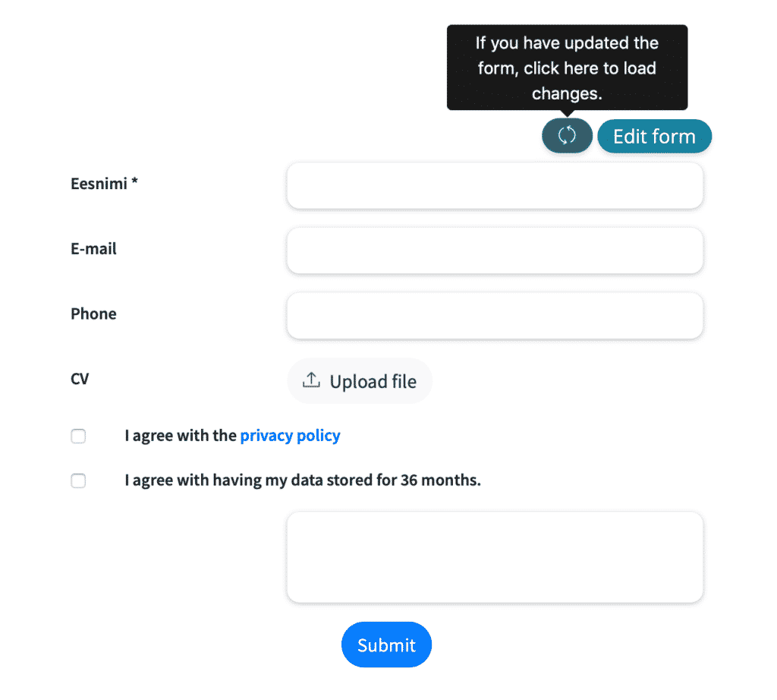Focus the large empty text area above Submit
The image size is (777, 700).
click(x=495, y=557)
